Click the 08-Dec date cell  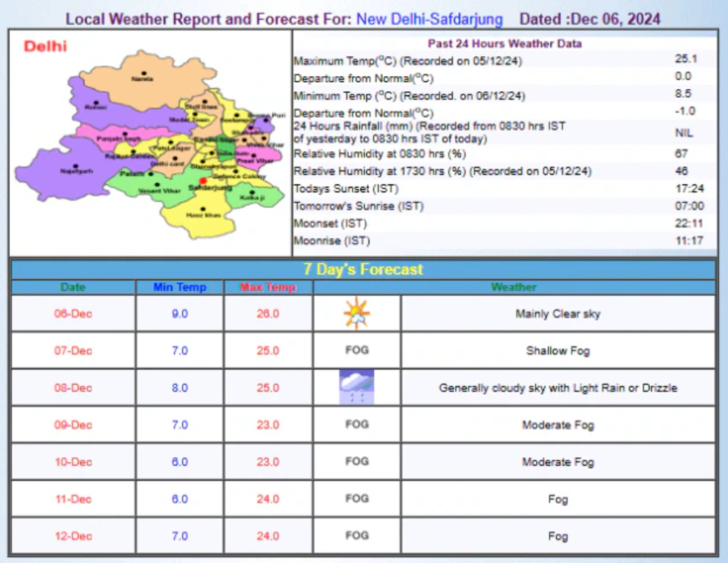73,387
